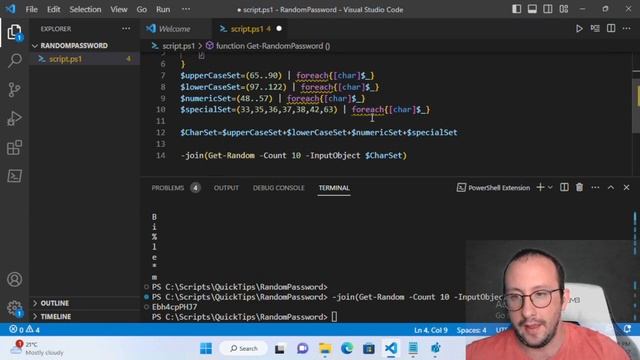640x360 pixels.
Task: Add a new terminal with plus icon
Action: pyautogui.click(x=540, y=187)
